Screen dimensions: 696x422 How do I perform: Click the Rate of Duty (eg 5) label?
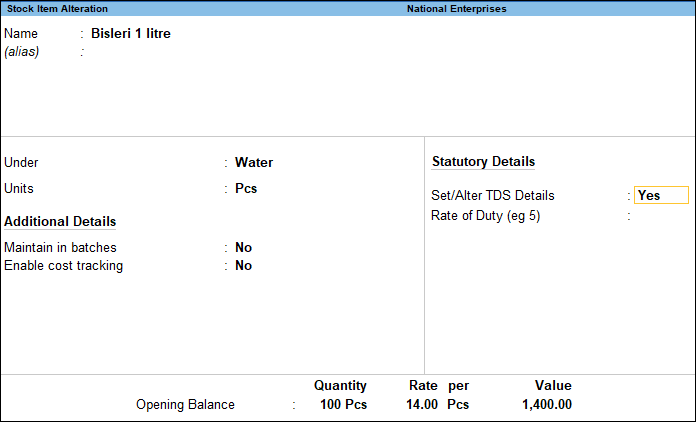click(x=486, y=216)
